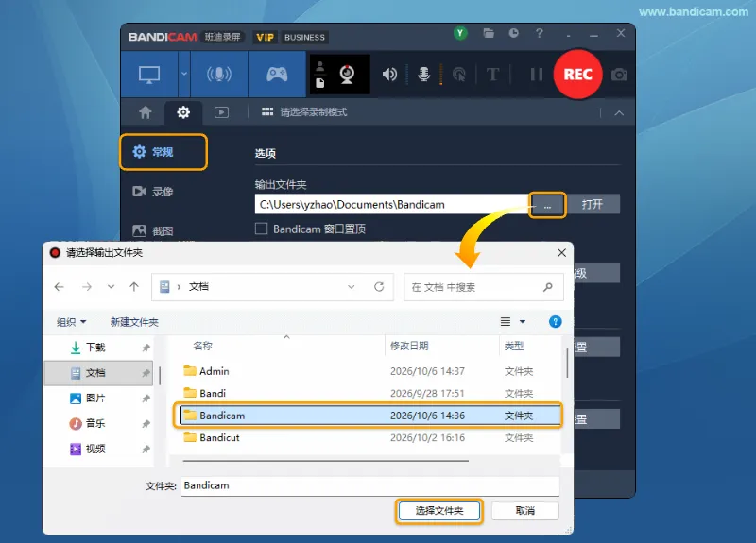The image size is (756, 543).
Task: Click the 在 文档 中搜索 search box
Action: (484, 287)
